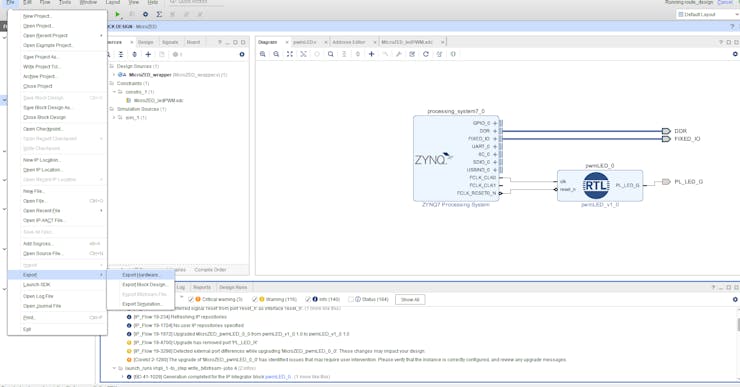
Task: Select the MicroZED_ledPWM.xdc file in Sources
Action: [x=158, y=101]
